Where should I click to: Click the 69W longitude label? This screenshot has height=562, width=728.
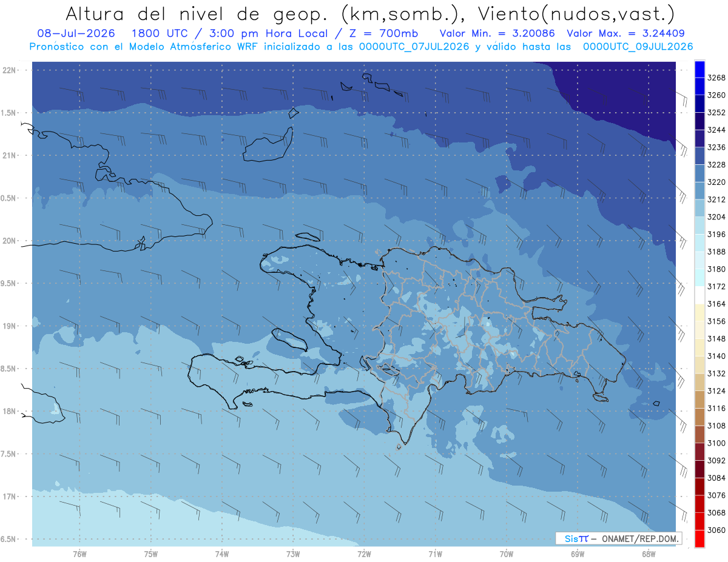[x=578, y=554]
